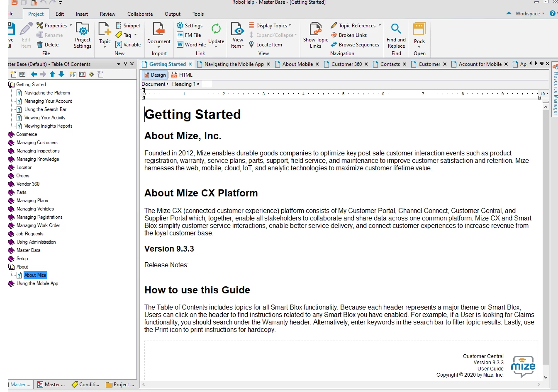558x392 pixels.
Task: Open Broken Links
Action: [349, 35]
